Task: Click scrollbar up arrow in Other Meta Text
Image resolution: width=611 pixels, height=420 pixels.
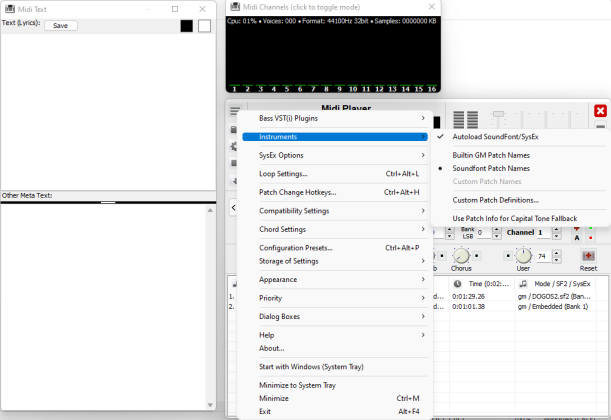Action: 210,210
